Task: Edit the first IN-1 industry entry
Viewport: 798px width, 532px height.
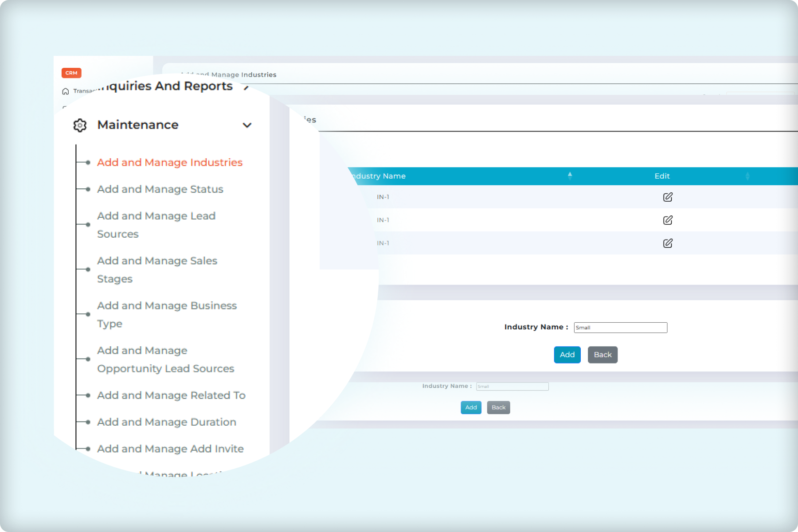Action: tap(668, 197)
